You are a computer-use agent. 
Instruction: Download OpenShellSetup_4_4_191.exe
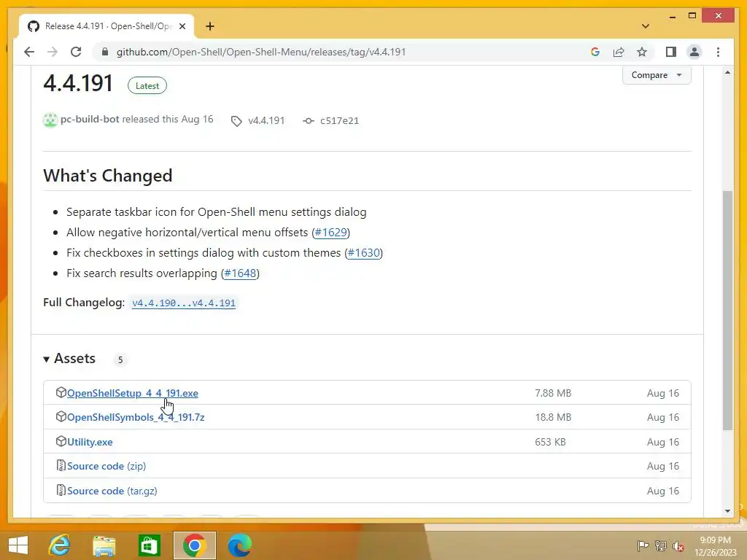[x=133, y=393]
